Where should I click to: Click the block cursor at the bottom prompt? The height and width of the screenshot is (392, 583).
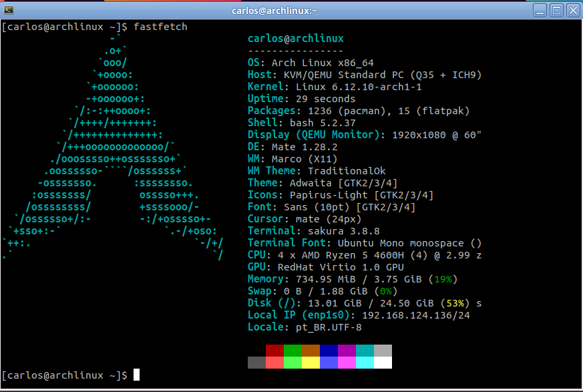pyautogui.click(x=136, y=375)
